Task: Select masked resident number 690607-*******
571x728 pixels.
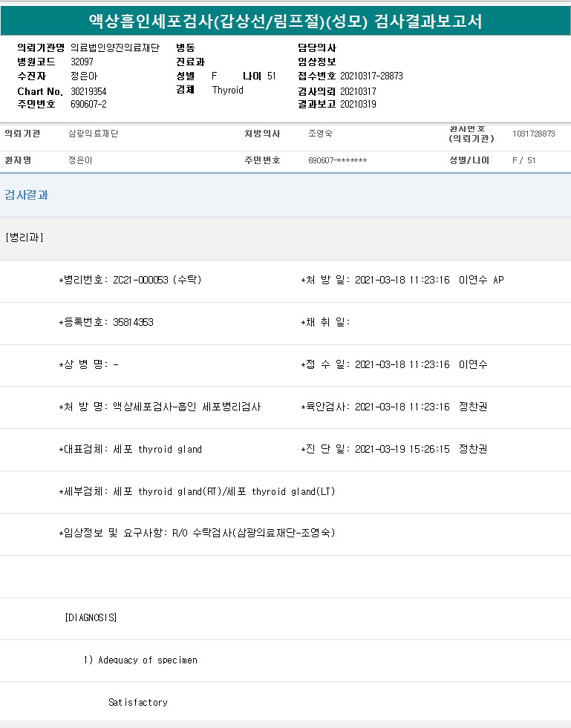Action: (337, 160)
